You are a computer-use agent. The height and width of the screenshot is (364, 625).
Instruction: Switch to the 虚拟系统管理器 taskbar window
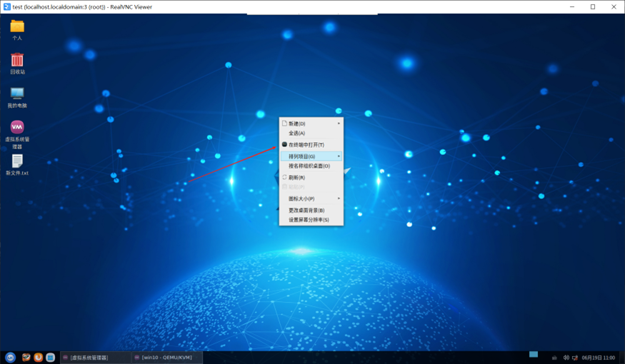pyautogui.click(x=95, y=357)
